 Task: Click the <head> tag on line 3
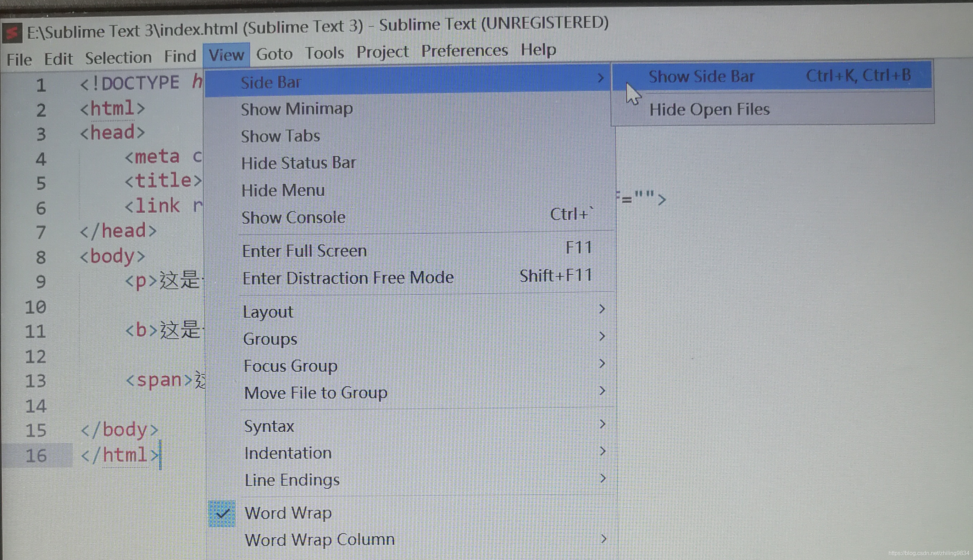point(112,133)
